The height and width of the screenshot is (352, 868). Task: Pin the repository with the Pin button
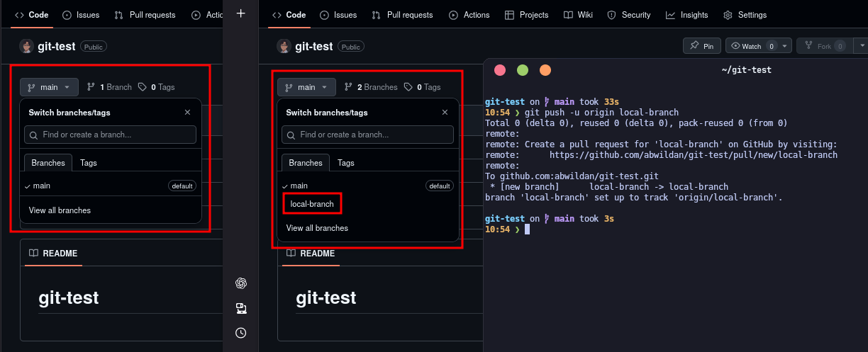click(x=702, y=46)
